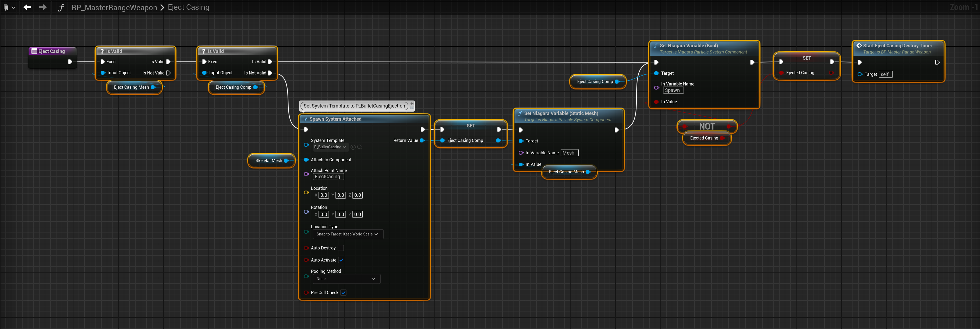Viewport: 980px width, 329px height.
Task: Click the forward navigation arrow
Action: tap(43, 7)
